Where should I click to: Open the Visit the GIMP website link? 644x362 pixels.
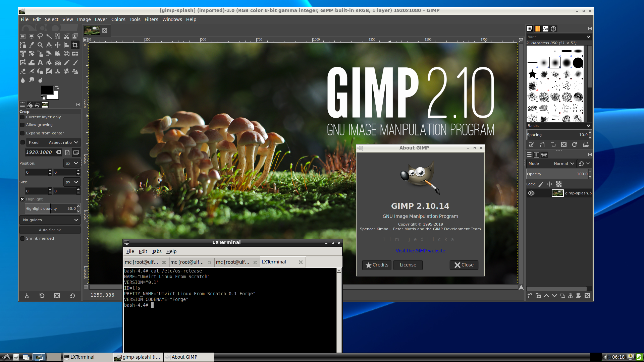coord(420,251)
